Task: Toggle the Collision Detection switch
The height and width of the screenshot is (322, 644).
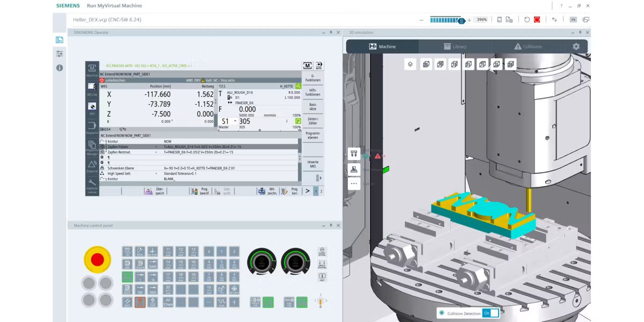Action: coord(491,313)
